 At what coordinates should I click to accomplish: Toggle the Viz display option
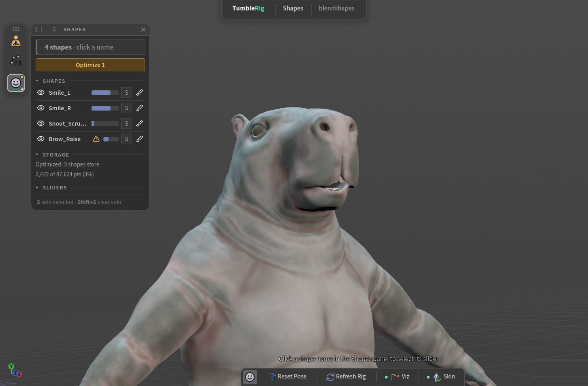tap(397, 376)
